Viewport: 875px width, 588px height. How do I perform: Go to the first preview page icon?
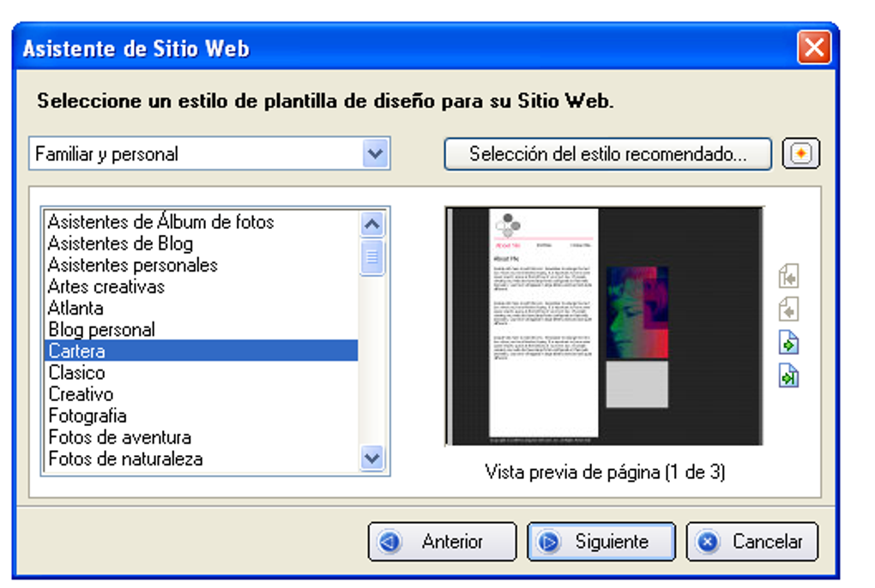(787, 276)
